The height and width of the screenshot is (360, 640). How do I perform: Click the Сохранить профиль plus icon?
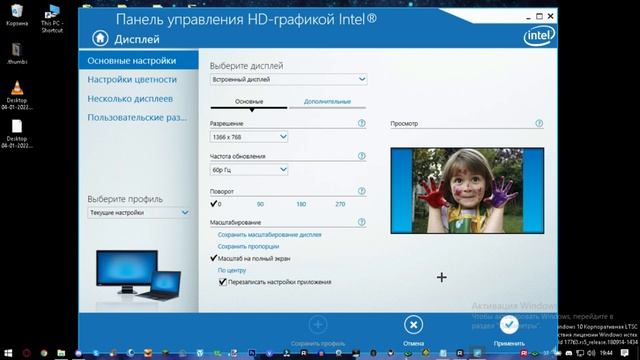pyautogui.click(x=318, y=325)
